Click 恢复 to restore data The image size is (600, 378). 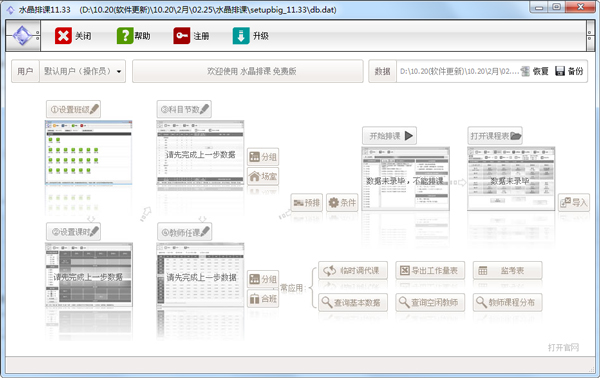click(535, 71)
